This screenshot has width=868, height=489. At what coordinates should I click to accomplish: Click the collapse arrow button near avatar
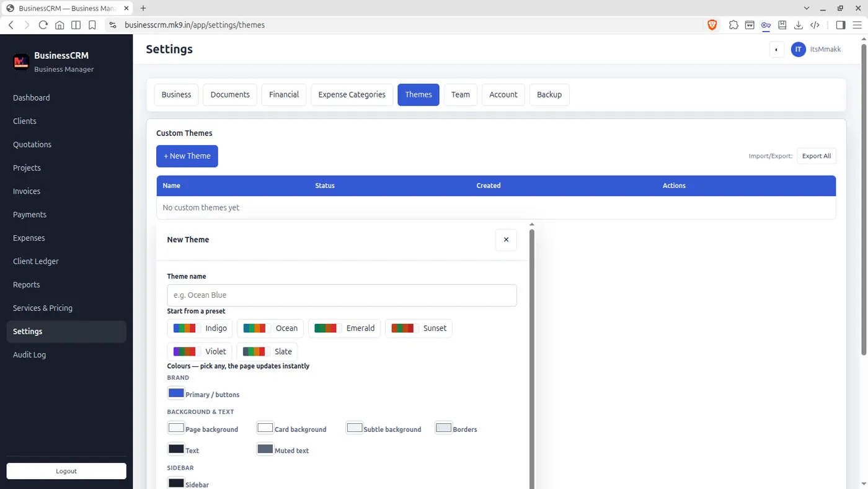pos(776,50)
